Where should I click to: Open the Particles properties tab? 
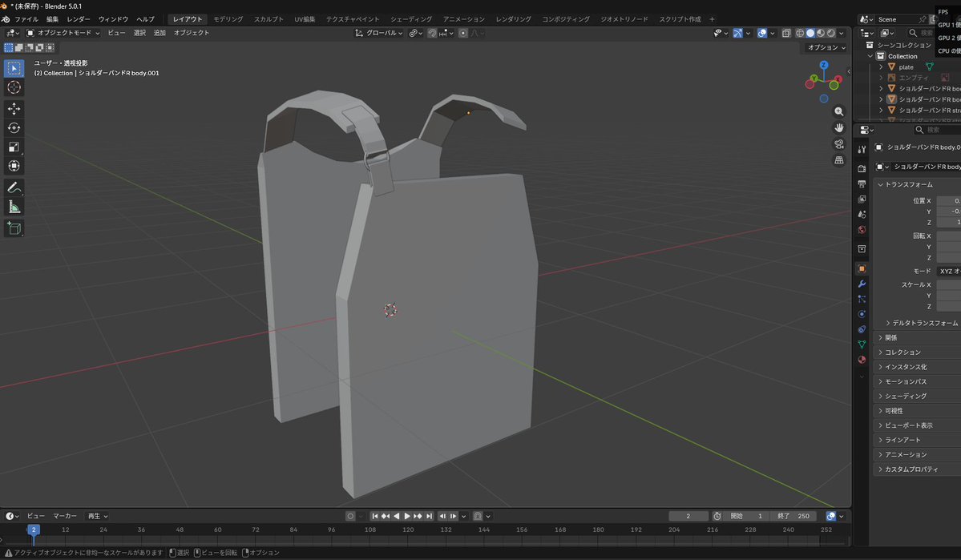(x=862, y=299)
